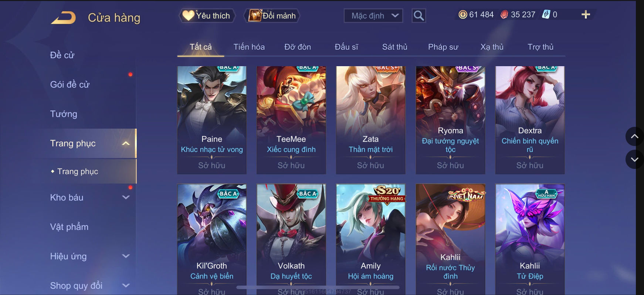Expand the Shop quy đổi section
This screenshot has height=295, width=644.
tap(126, 285)
